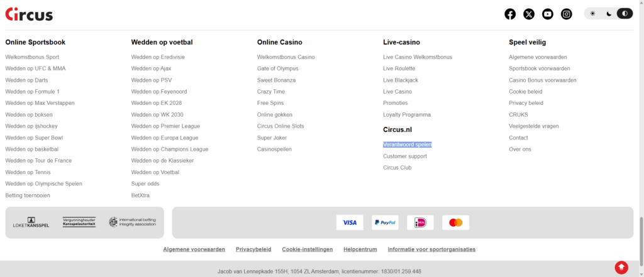
Task: Open Wedden op Premier League
Action: coord(165,126)
